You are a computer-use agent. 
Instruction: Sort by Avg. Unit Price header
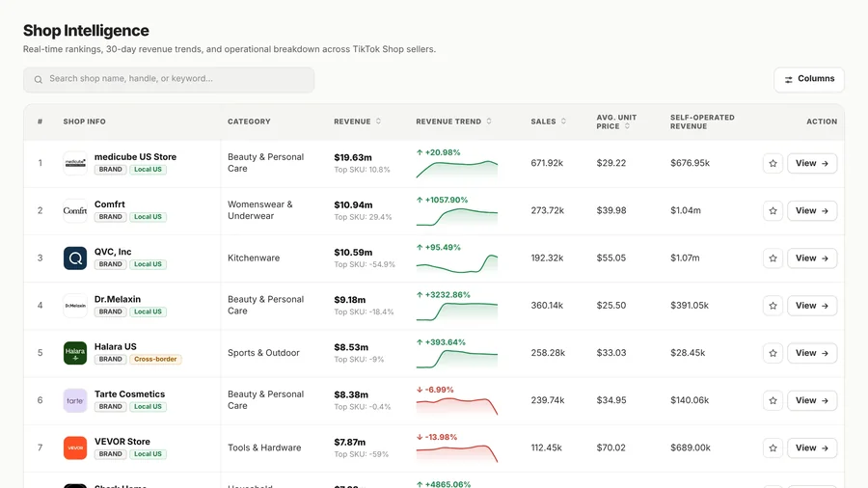(616, 122)
